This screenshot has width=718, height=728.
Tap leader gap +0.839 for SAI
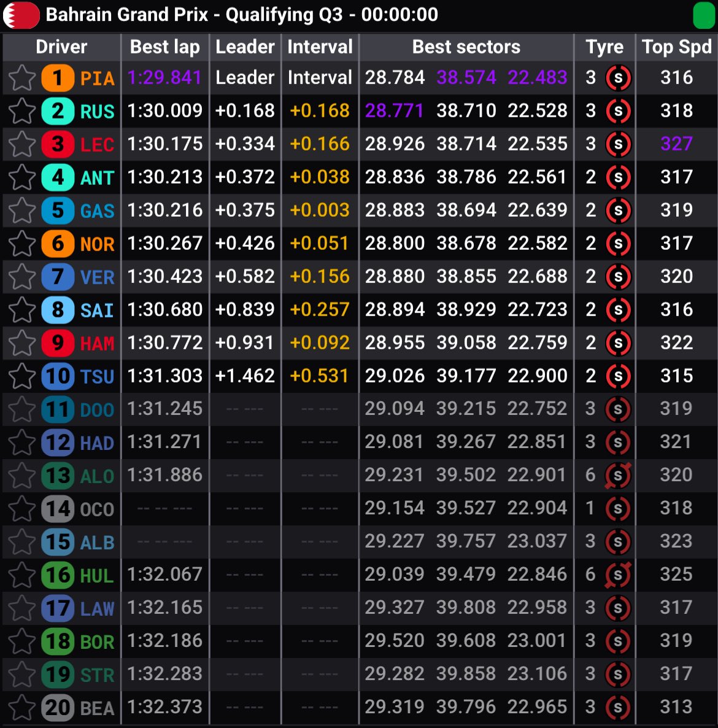(245, 309)
